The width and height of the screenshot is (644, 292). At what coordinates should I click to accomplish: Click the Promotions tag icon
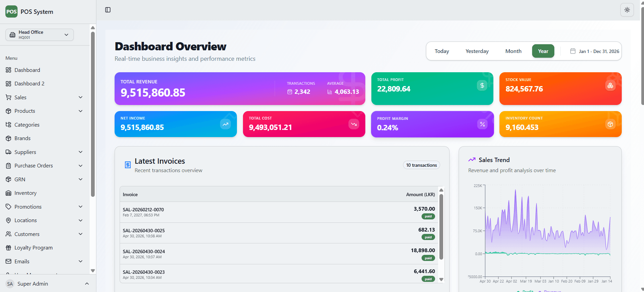(x=8, y=207)
